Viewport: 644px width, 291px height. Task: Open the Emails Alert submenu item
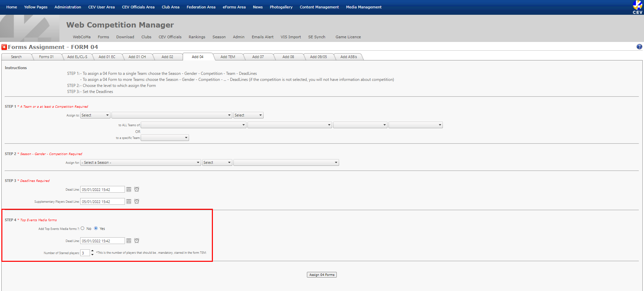coord(263,37)
